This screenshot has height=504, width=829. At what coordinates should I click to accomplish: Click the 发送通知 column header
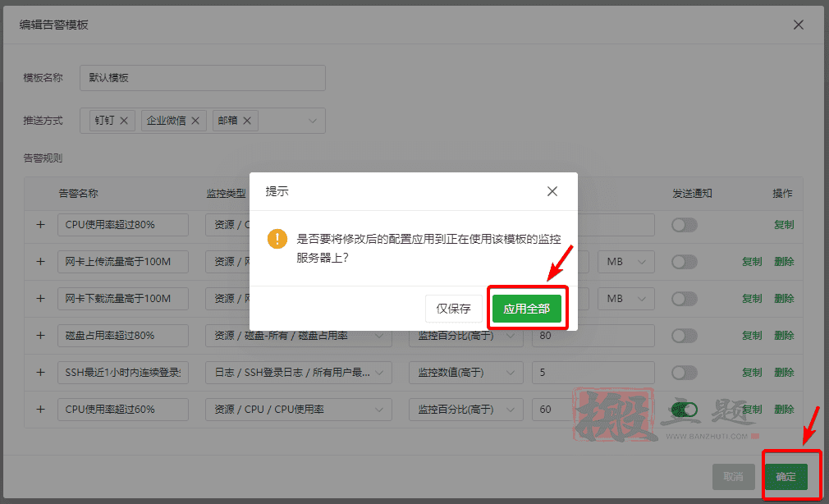pos(692,194)
